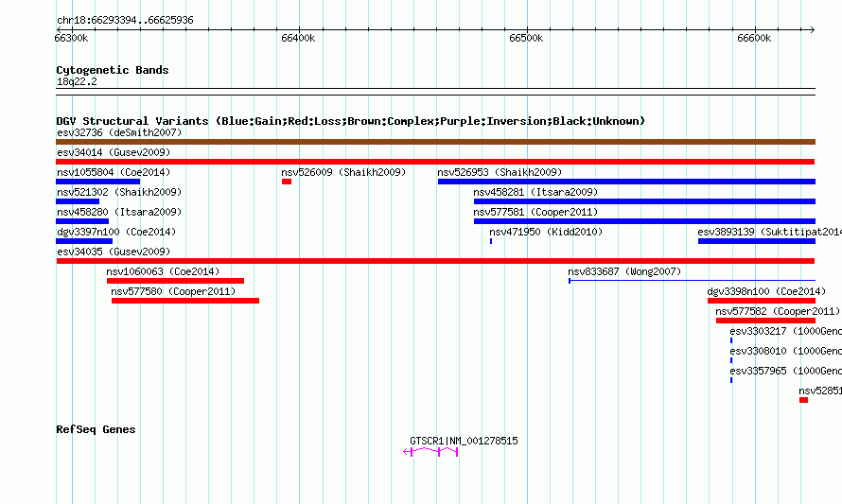The image size is (842, 504).
Task: Select the small red nsv526009 variant block
Action: pyautogui.click(x=287, y=182)
